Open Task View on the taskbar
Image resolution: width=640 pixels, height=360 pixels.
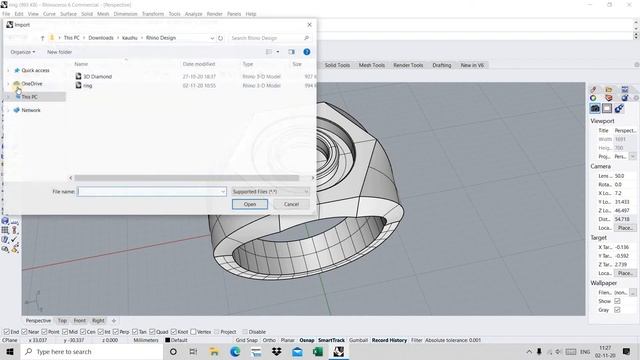pos(193,352)
